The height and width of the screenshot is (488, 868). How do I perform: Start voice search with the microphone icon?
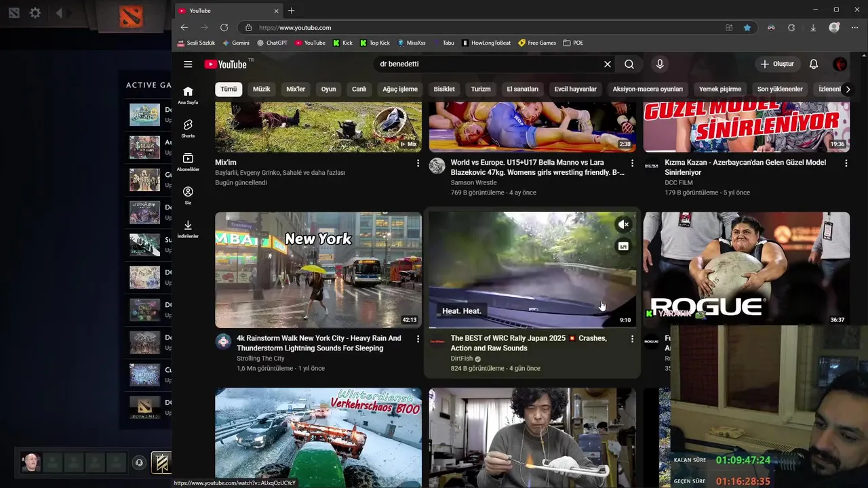click(x=660, y=64)
